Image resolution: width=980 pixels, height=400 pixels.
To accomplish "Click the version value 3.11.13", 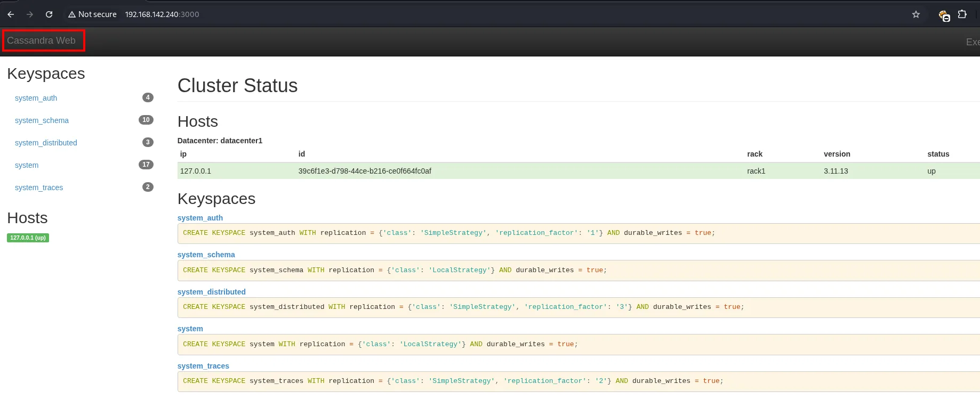I will (x=836, y=171).
